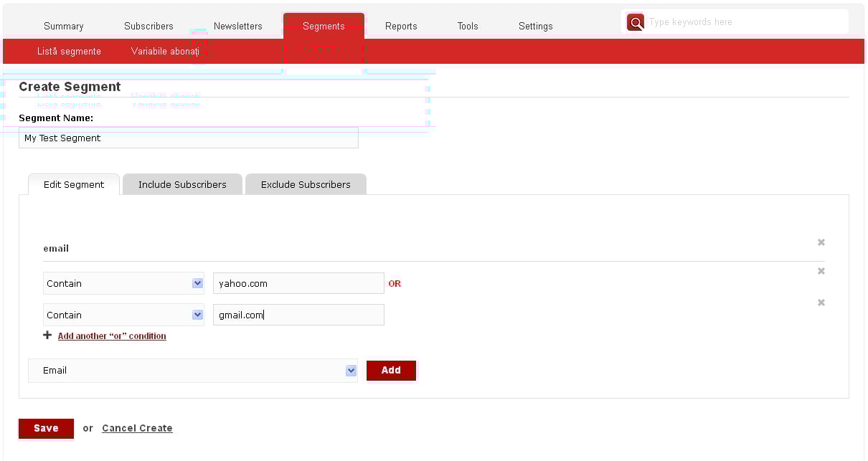The height and width of the screenshot is (461, 868).
Task: Click the search magnifier icon
Action: click(636, 22)
